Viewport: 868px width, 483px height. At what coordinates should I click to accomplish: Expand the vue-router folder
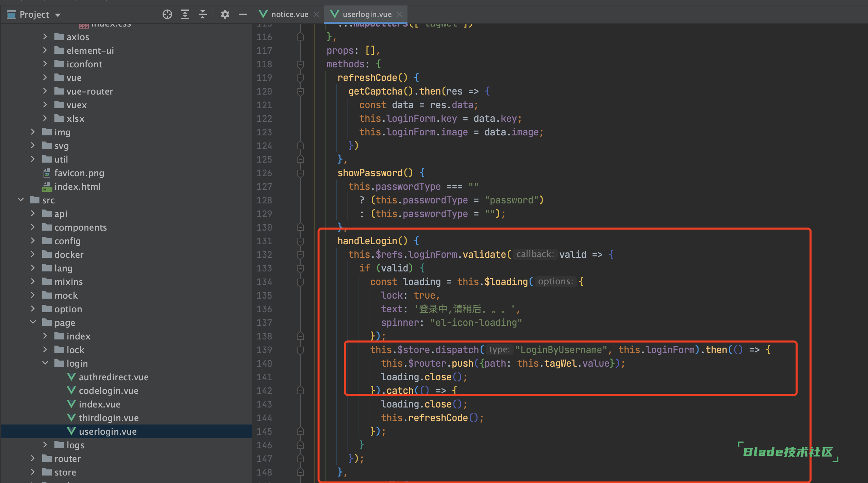45,91
